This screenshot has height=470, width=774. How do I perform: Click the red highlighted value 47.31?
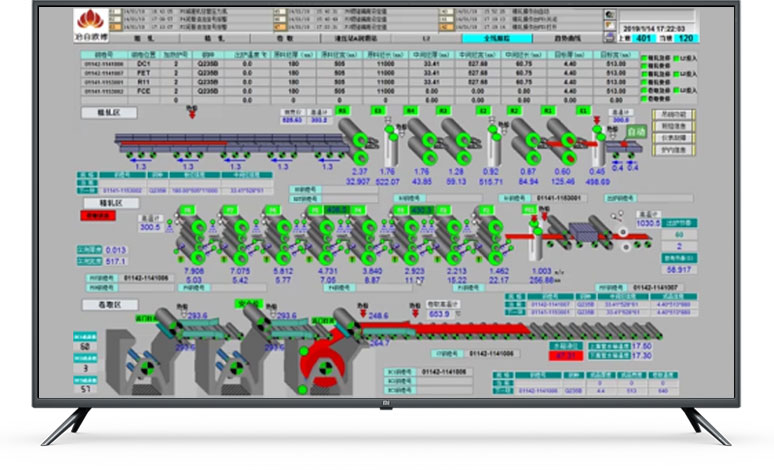(566, 355)
